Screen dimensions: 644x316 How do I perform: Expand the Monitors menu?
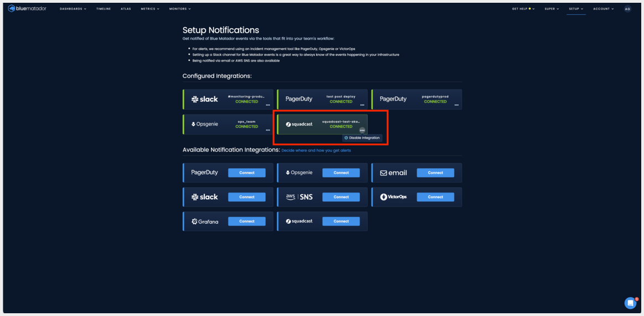[180, 9]
